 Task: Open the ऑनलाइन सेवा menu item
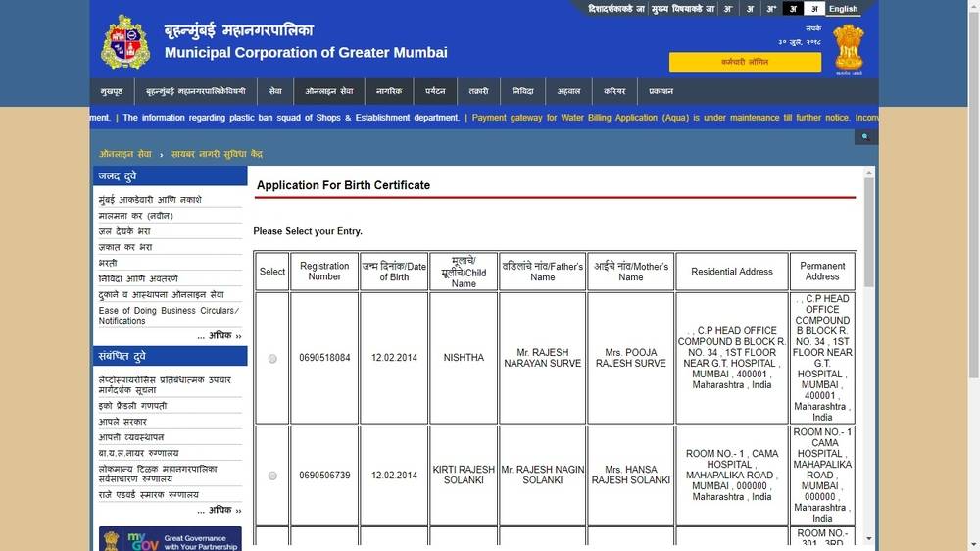pyautogui.click(x=328, y=91)
